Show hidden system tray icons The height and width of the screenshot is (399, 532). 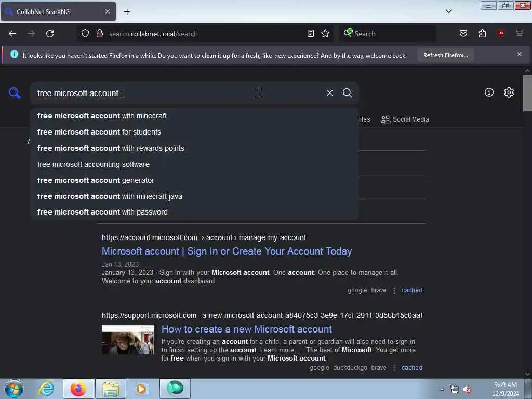coord(442,390)
